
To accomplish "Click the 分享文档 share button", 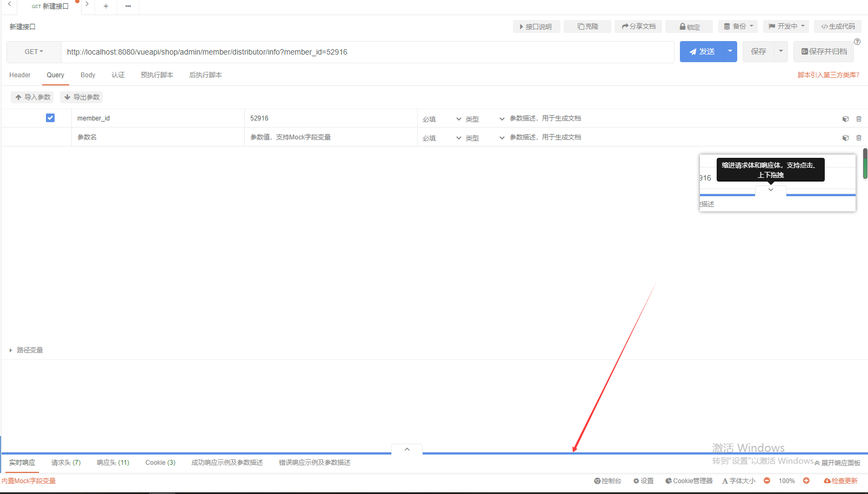I will pos(638,26).
